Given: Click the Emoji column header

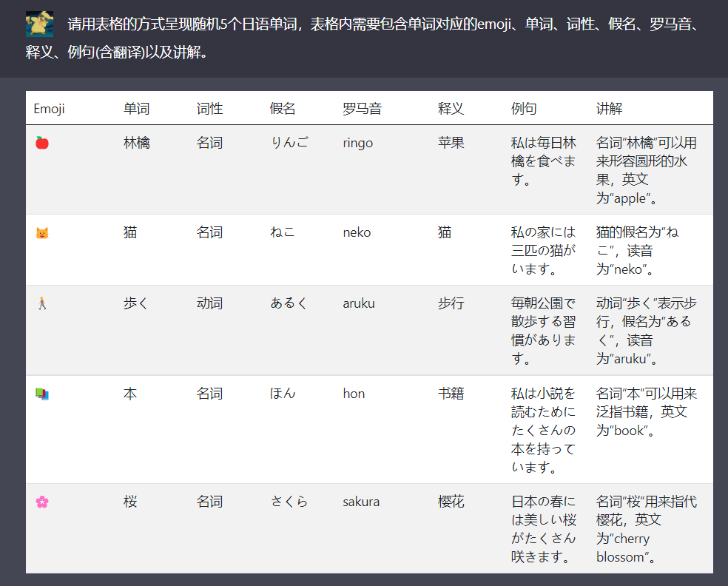Looking at the screenshot, I should pos(49,109).
